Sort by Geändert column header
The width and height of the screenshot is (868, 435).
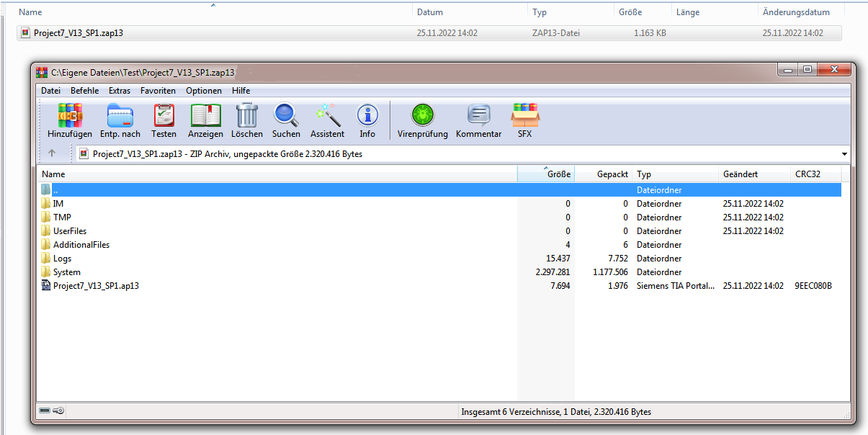click(x=756, y=174)
